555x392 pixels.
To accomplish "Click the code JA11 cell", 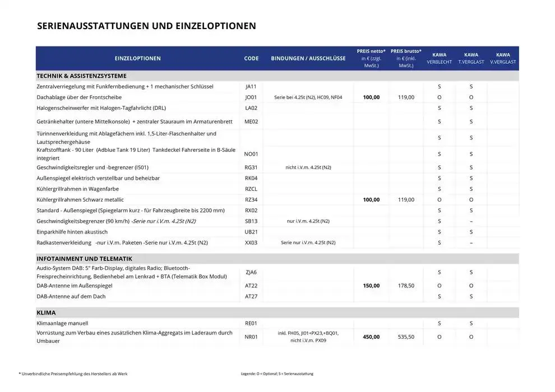I will pyautogui.click(x=251, y=86).
